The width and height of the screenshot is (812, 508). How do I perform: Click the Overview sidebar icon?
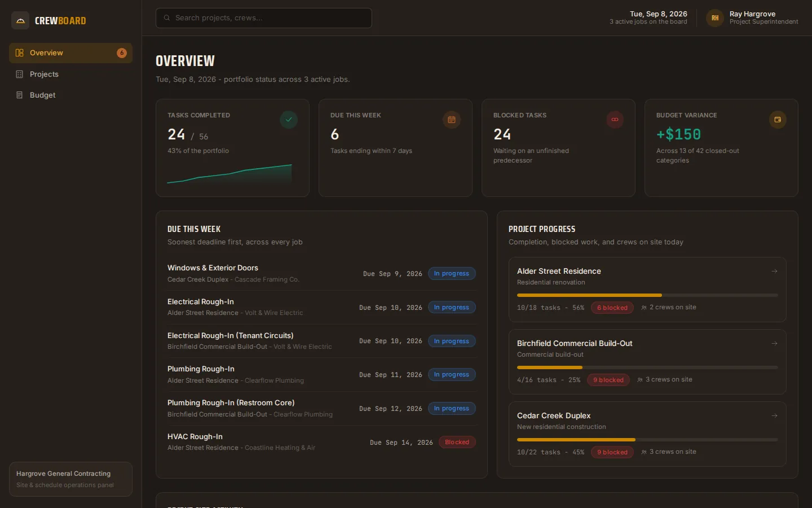19,53
